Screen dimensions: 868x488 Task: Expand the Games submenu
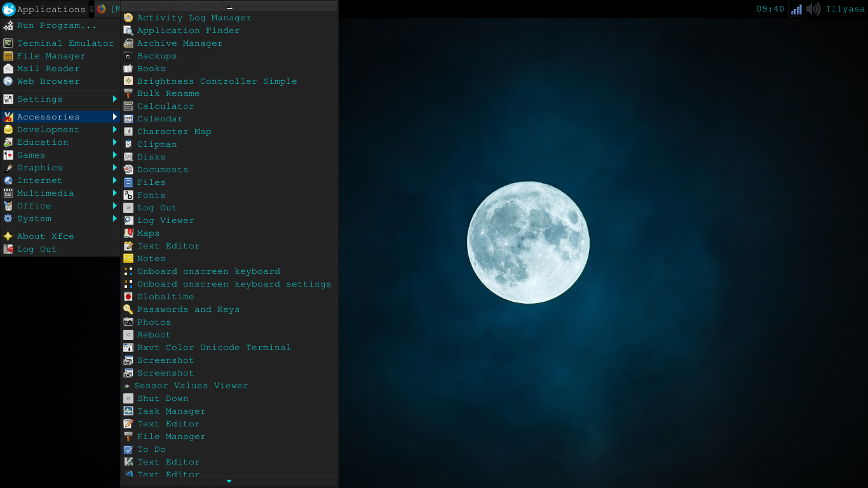32,155
